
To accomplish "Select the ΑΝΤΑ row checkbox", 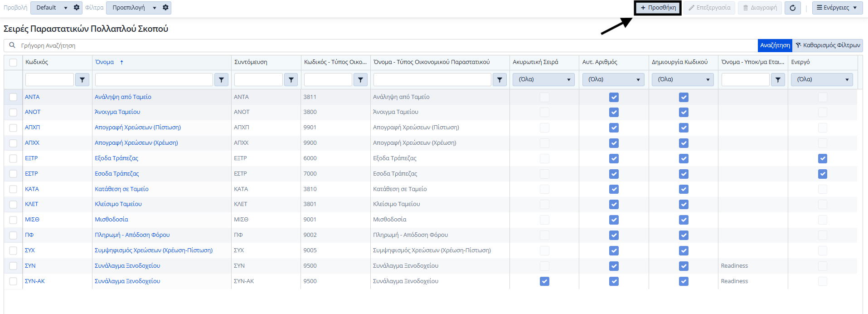I will [x=13, y=97].
